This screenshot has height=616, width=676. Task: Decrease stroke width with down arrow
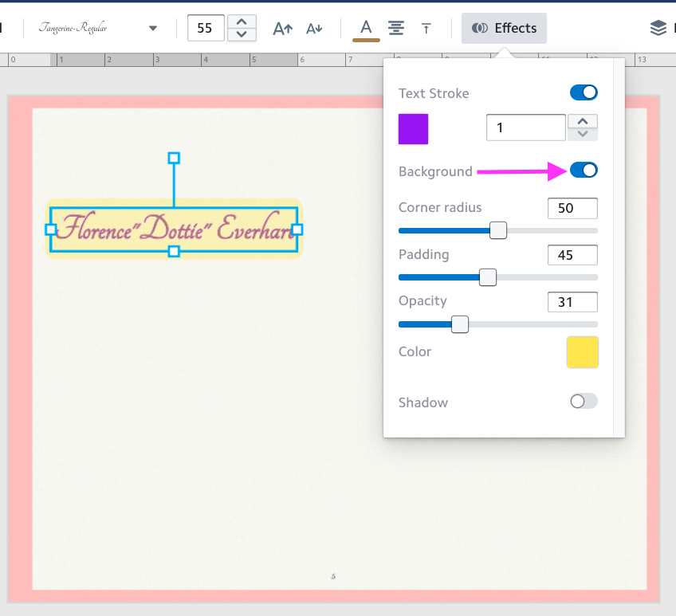(x=583, y=134)
